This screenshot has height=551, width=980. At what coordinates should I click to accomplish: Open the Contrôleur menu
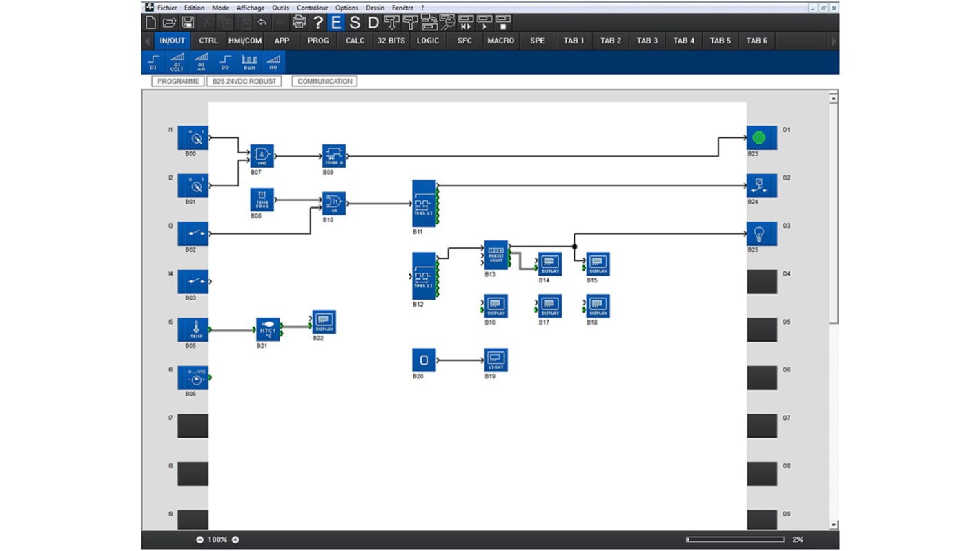[x=312, y=8]
